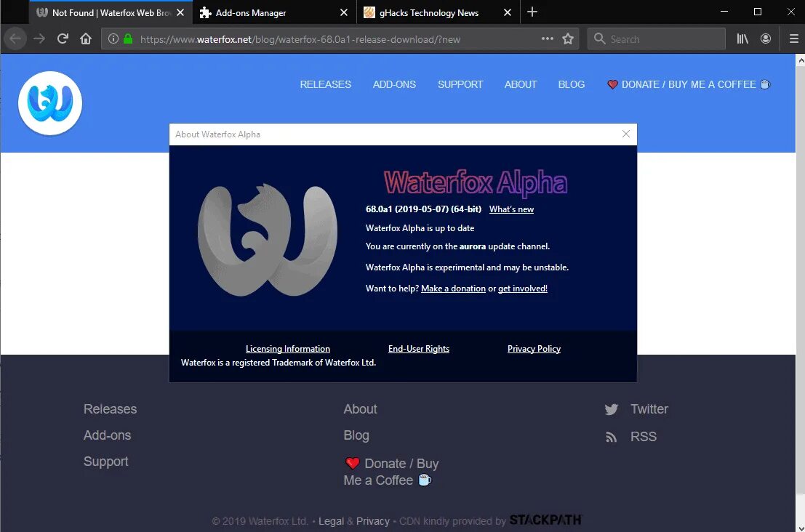This screenshot has height=532, width=805.
Task: Close the Not Found Waterfox tab
Action: pos(180,12)
